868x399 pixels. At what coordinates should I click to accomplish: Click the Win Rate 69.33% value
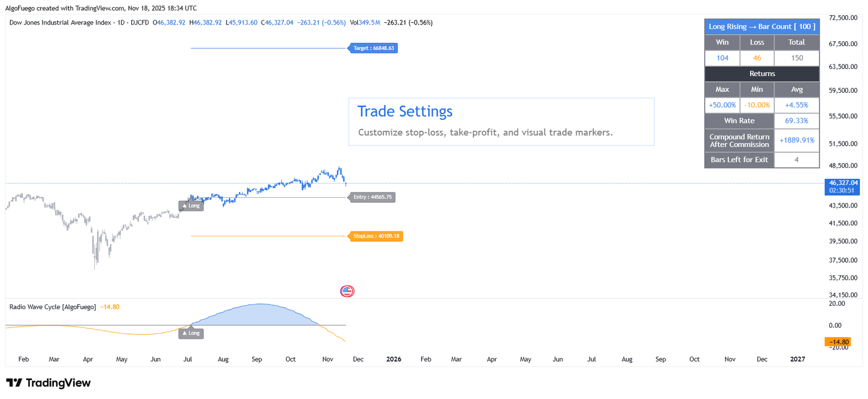point(796,121)
